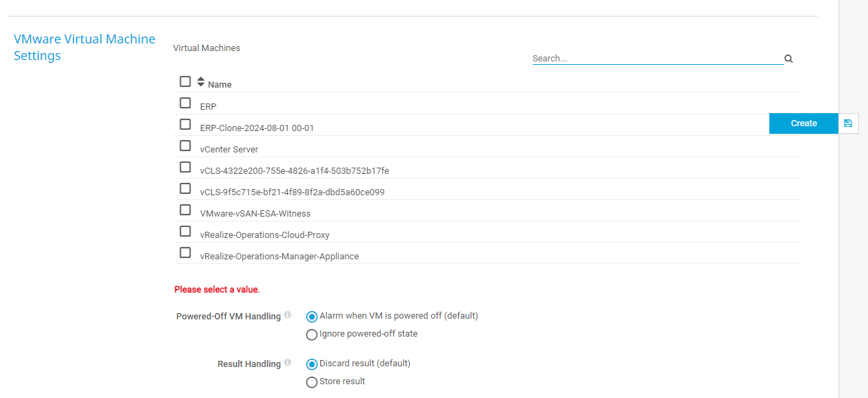Screen dimensions: 868x398
Task: Select Alarm when VM is powered off
Action: coord(312,317)
